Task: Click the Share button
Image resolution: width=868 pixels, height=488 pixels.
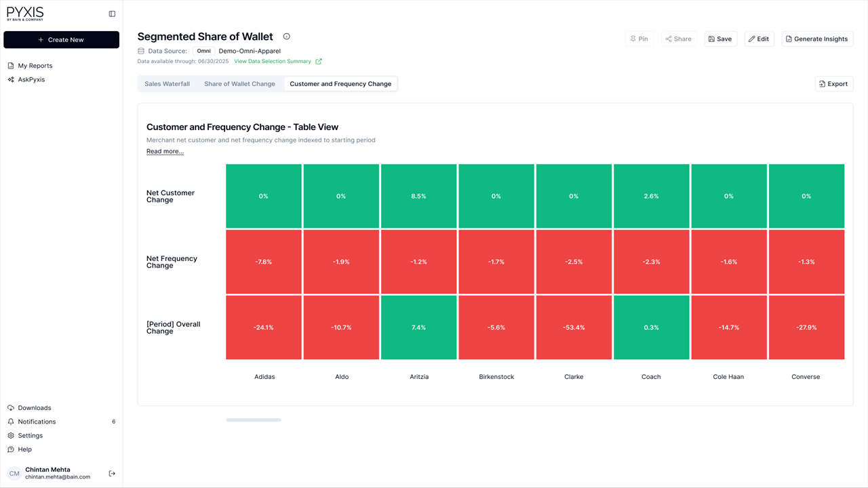Action: pos(679,39)
